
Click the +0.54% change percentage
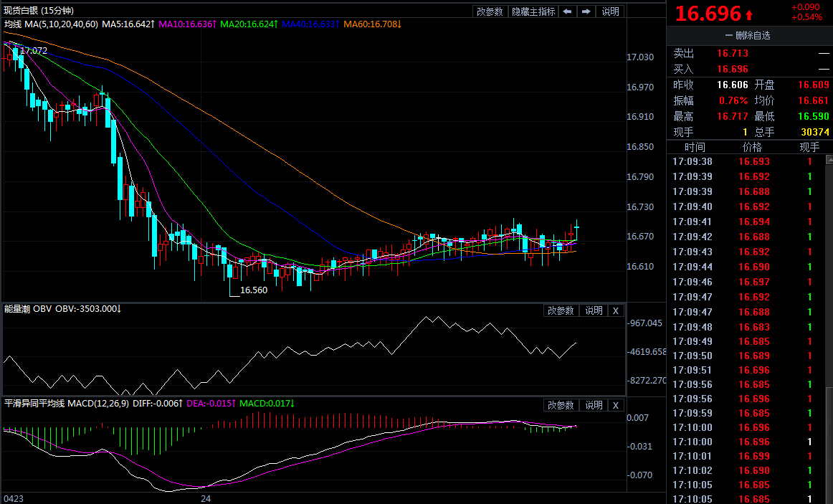(x=806, y=17)
